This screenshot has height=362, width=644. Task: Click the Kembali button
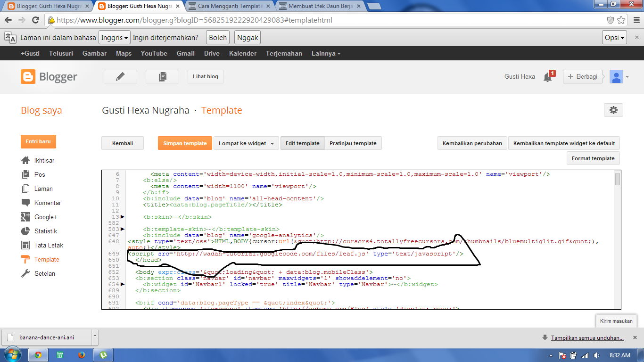pyautogui.click(x=123, y=143)
